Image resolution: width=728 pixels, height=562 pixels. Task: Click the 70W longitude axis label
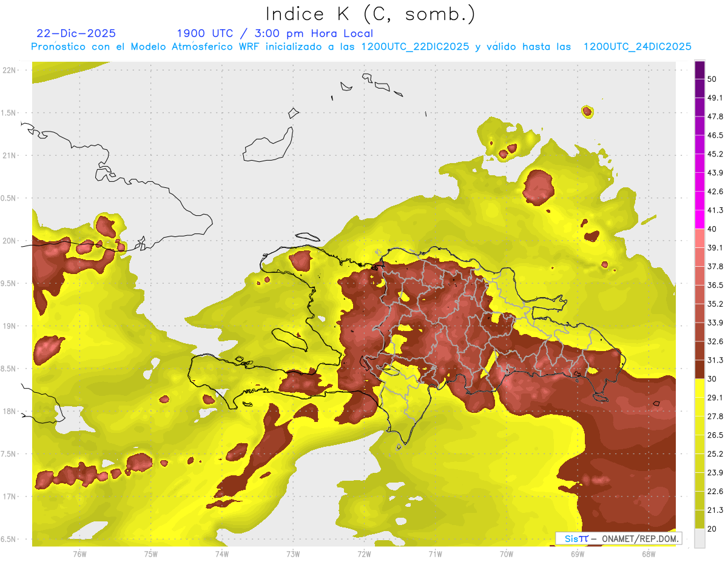507,554
